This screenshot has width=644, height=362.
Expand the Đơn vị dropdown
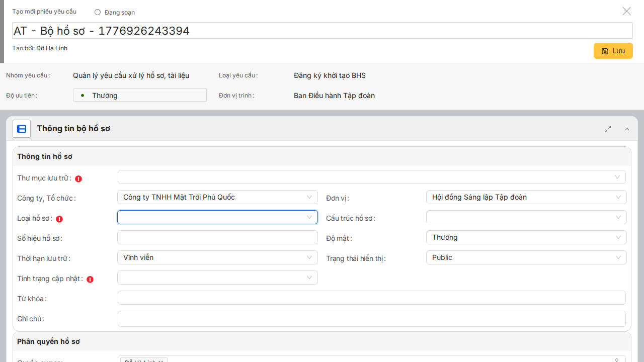click(526, 197)
